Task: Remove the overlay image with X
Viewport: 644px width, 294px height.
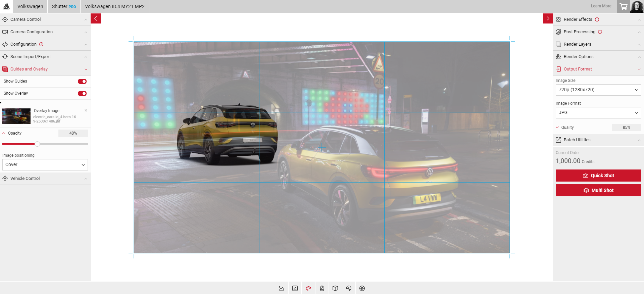Action: pos(86,110)
